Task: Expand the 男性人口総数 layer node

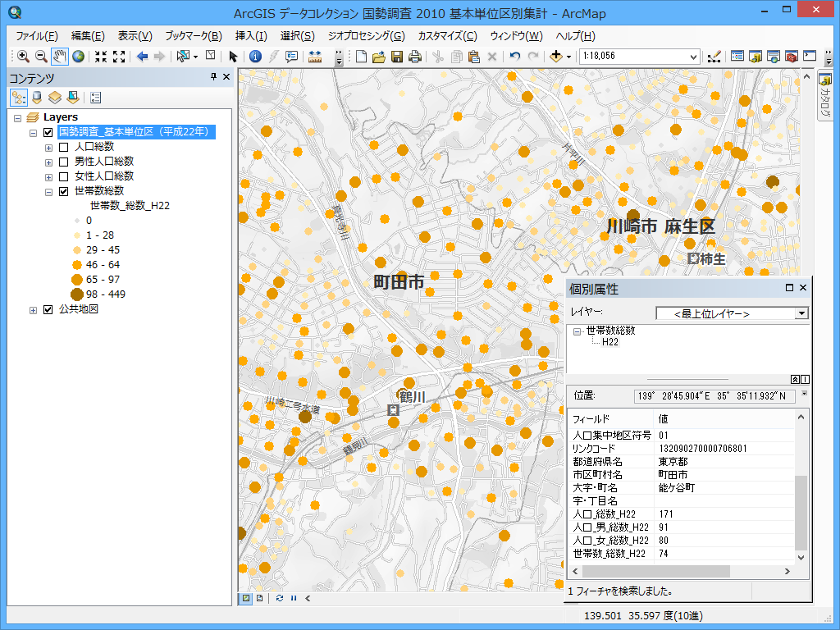Action: click(48, 162)
